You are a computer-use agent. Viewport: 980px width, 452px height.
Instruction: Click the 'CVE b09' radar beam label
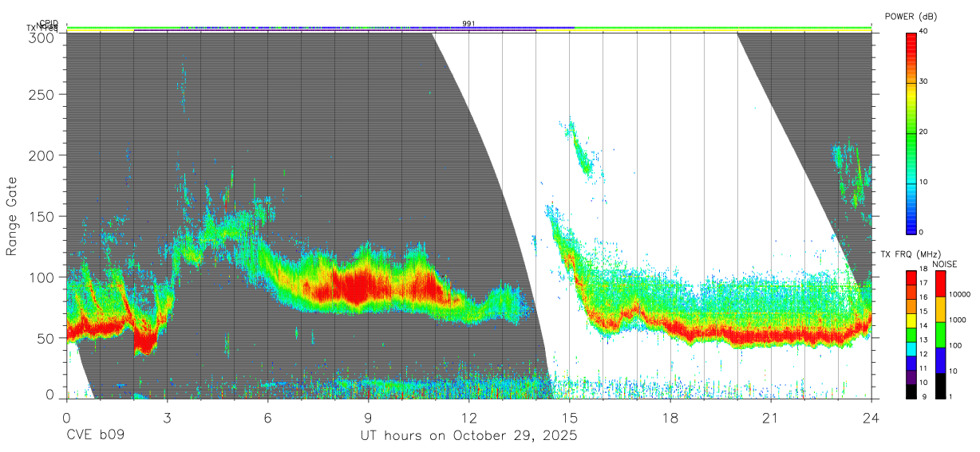(95, 436)
